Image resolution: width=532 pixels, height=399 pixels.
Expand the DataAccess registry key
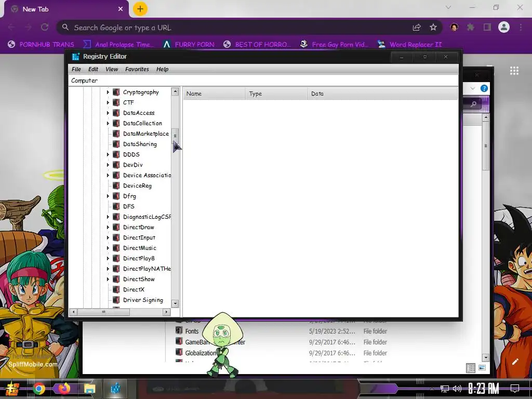click(x=108, y=113)
